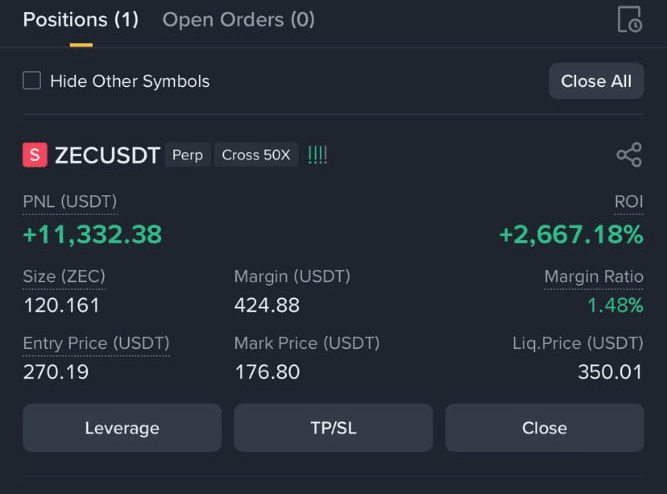Close the ZECUSDT position

[544, 428]
